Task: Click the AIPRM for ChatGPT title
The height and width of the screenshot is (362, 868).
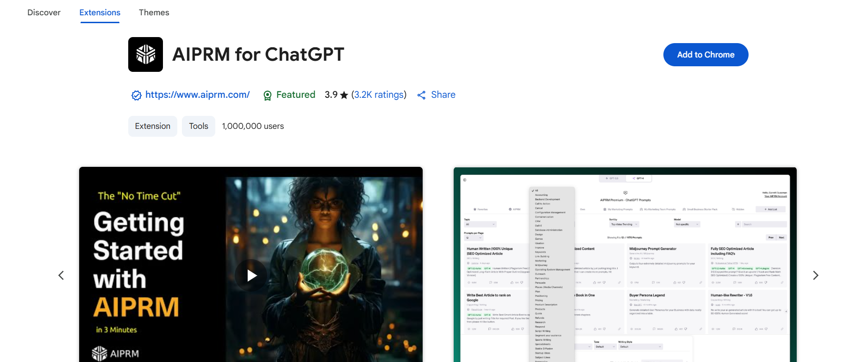Action: (x=258, y=55)
